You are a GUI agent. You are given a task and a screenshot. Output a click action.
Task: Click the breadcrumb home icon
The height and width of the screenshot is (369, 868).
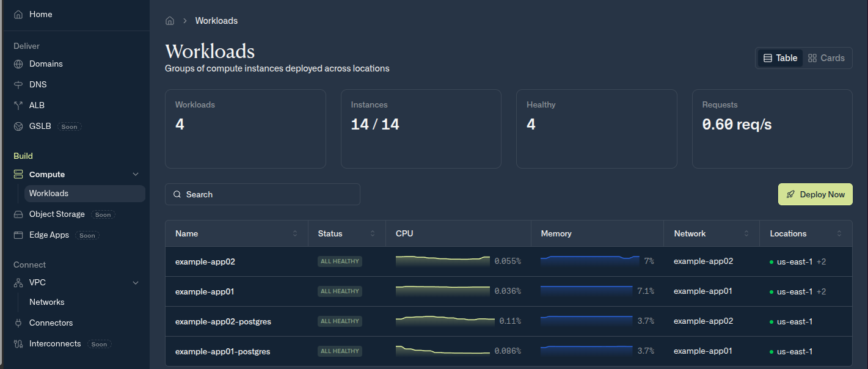(170, 21)
